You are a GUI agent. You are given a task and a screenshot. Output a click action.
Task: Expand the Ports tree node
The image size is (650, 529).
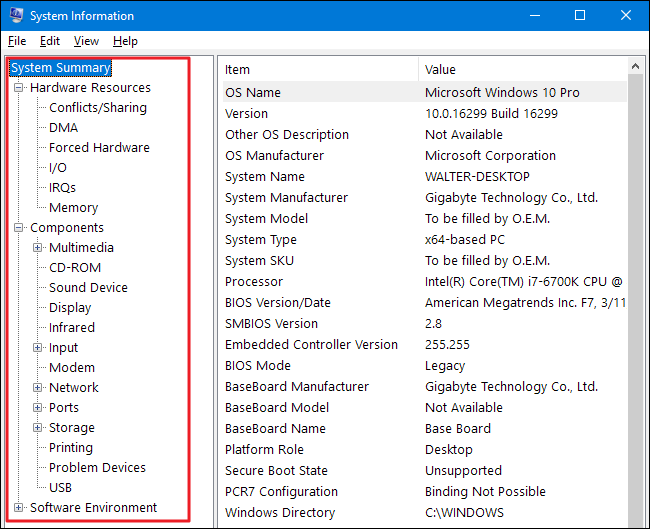pyautogui.click(x=38, y=408)
